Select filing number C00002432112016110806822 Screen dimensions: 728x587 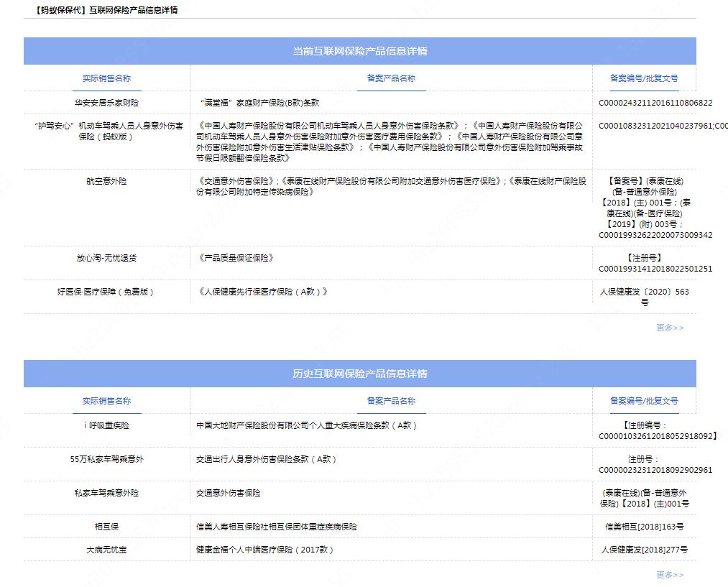pyautogui.click(x=655, y=103)
